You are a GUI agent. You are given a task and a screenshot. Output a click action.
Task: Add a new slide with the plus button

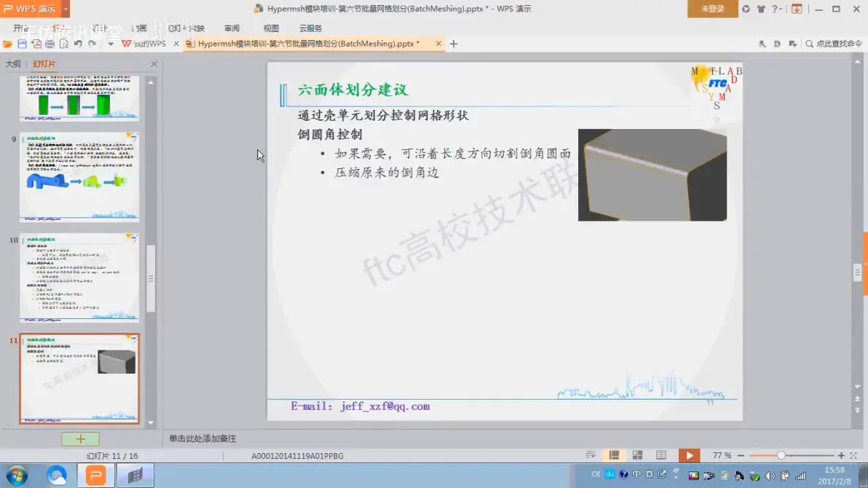80,439
